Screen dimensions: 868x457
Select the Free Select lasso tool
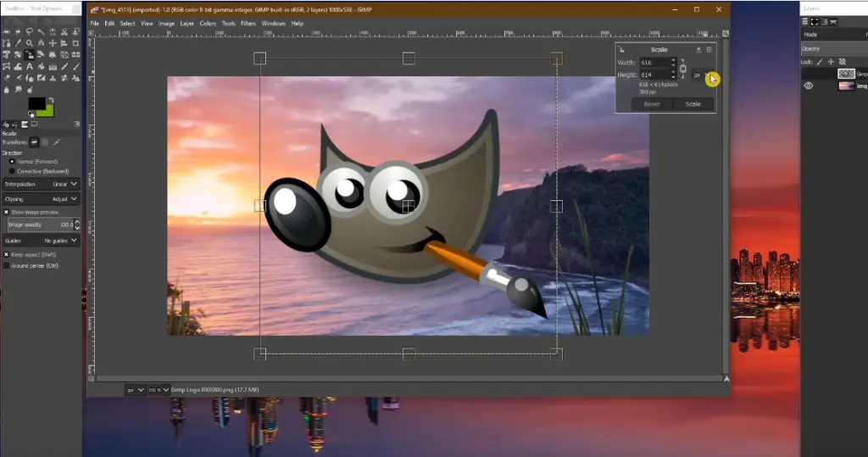[x=30, y=31]
